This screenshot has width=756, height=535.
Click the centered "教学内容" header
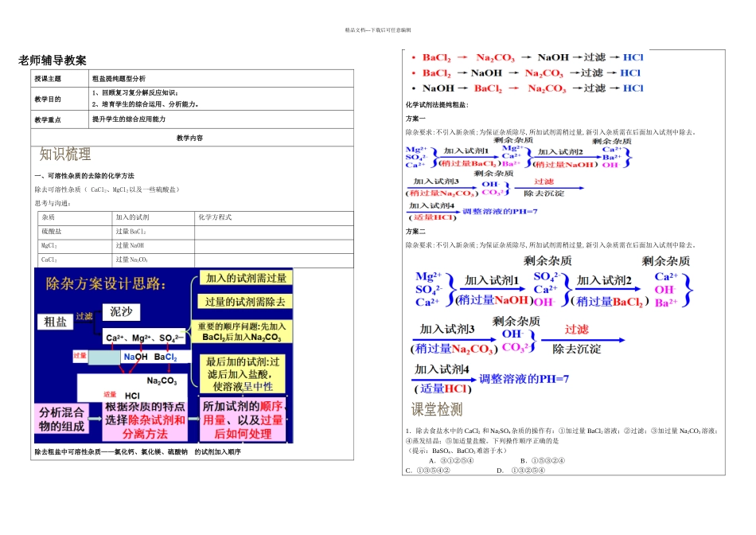[189, 138]
